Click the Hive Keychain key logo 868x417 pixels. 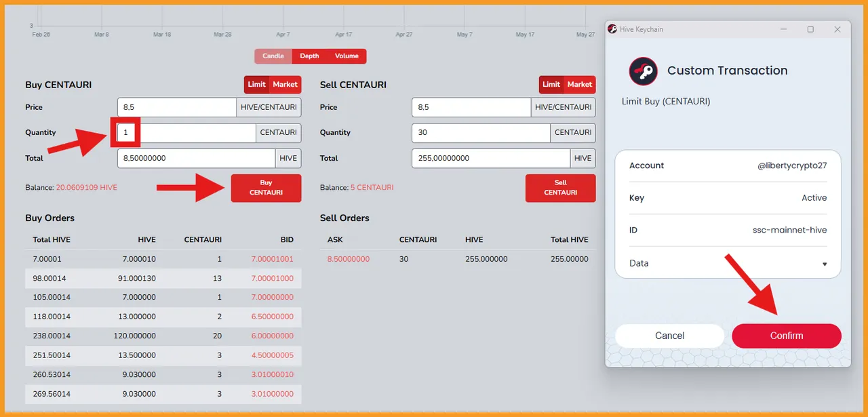pyautogui.click(x=643, y=71)
